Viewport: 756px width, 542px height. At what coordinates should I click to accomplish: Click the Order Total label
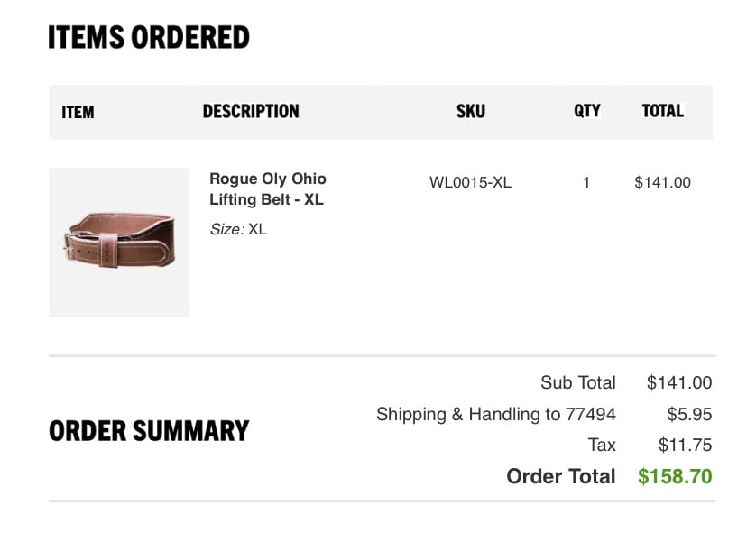(561, 476)
